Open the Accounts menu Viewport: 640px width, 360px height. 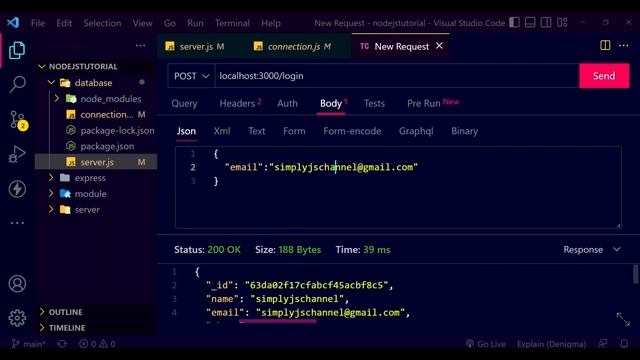pyautogui.click(x=17, y=284)
